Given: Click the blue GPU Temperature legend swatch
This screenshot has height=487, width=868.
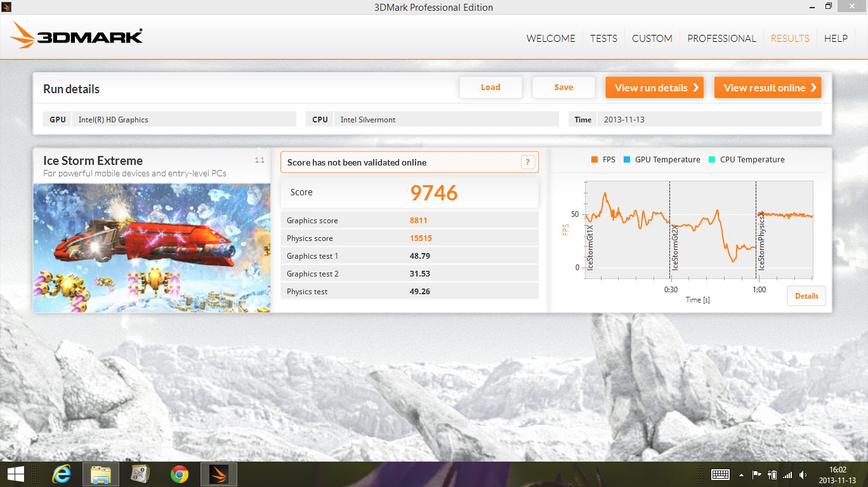Looking at the screenshot, I should pos(627,160).
